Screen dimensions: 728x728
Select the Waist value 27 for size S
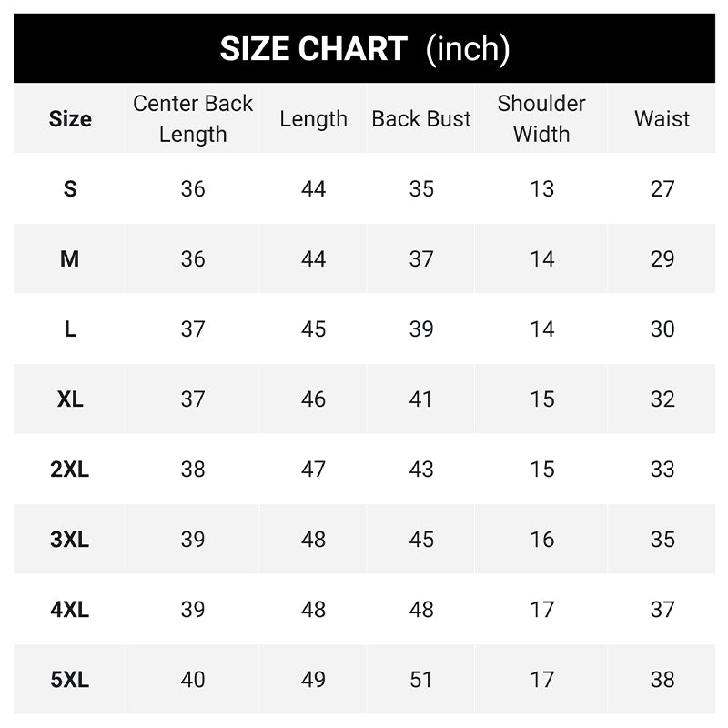662,189
